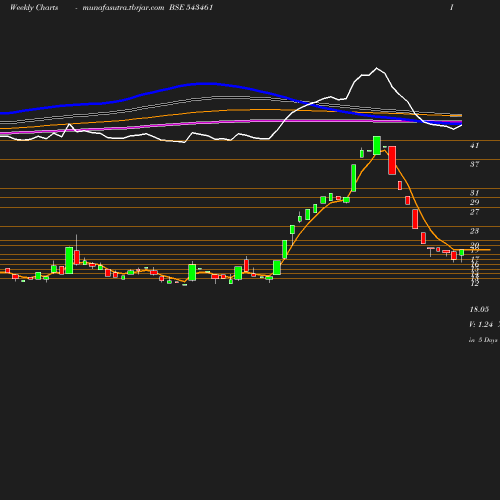Click the price label 31
500x500 pixels.
pos(474,193)
